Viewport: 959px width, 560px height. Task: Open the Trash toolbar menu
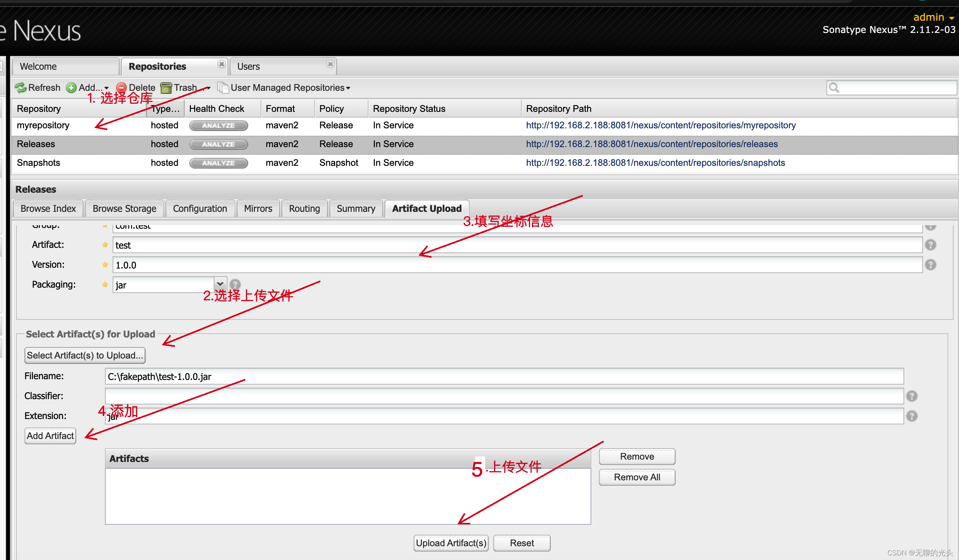pyautogui.click(x=185, y=88)
